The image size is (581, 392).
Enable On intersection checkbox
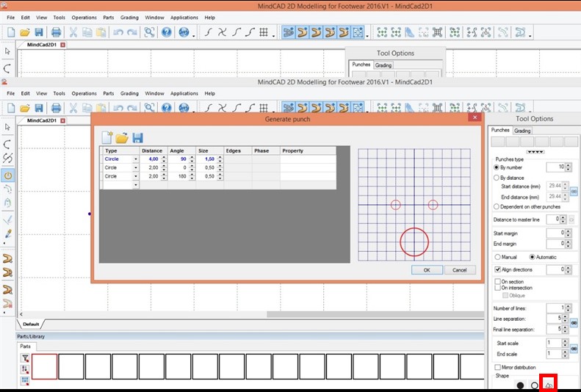[x=497, y=288]
